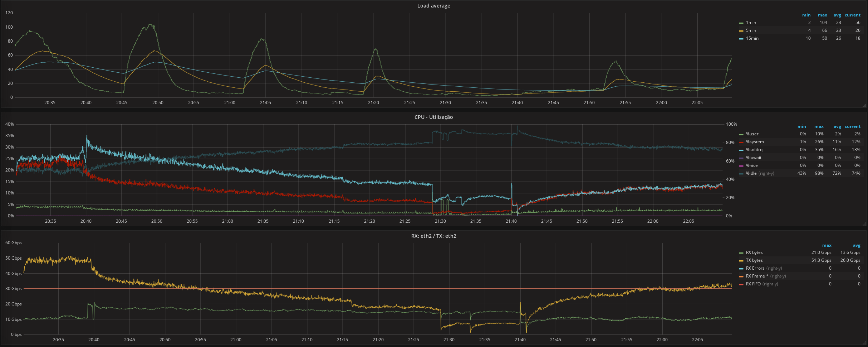Sort CPU legend by current column header
The image size is (868, 347).
click(853, 126)
